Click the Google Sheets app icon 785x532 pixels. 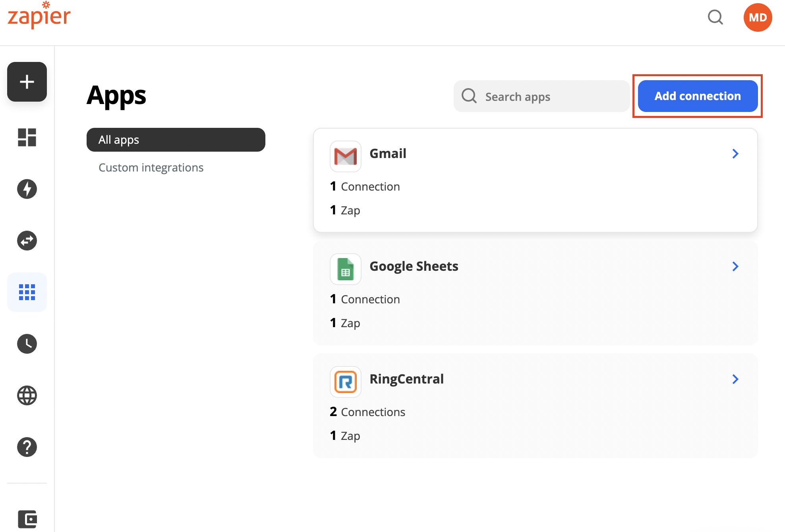[x=345, y=269]
